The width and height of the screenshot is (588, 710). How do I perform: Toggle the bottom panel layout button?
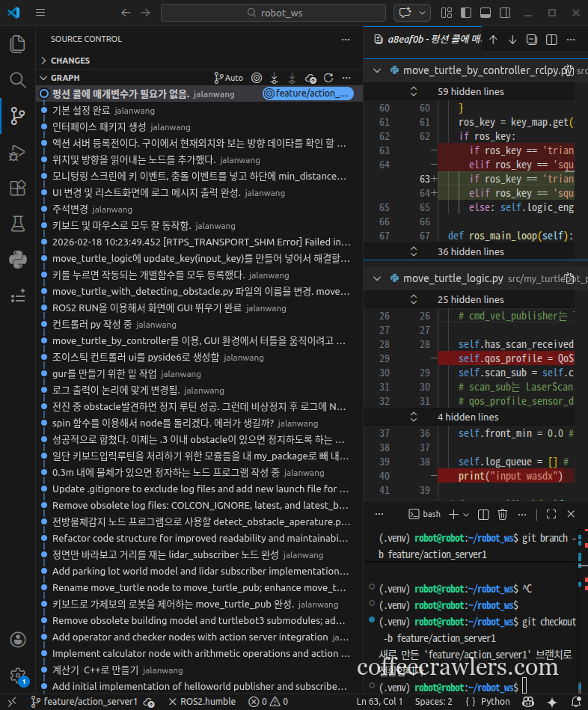tap(485, 13)
